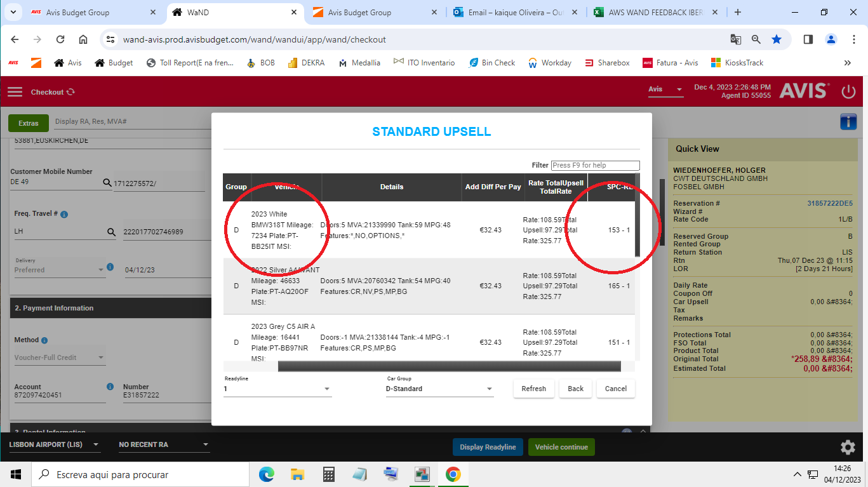Image resolution: width=868 pixels, height=487 pixels.
Task: Click the upsell table horizontal scrollbar
Action: [449, 366]
